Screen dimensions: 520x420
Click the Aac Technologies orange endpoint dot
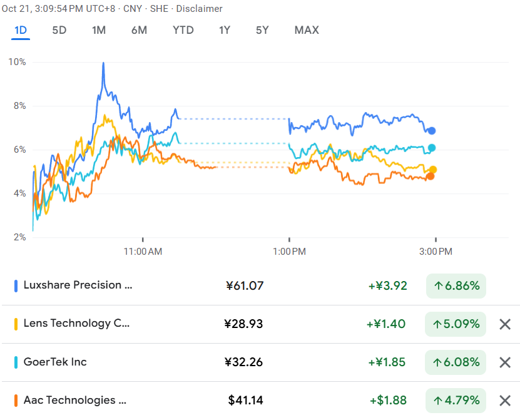click(431, 176)
